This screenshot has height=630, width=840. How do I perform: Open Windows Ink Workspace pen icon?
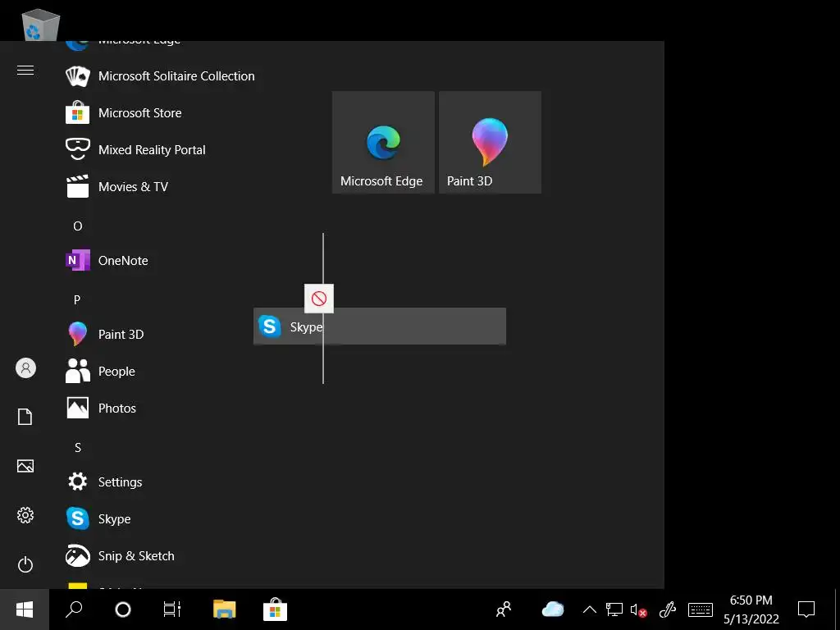coord(668,609)
